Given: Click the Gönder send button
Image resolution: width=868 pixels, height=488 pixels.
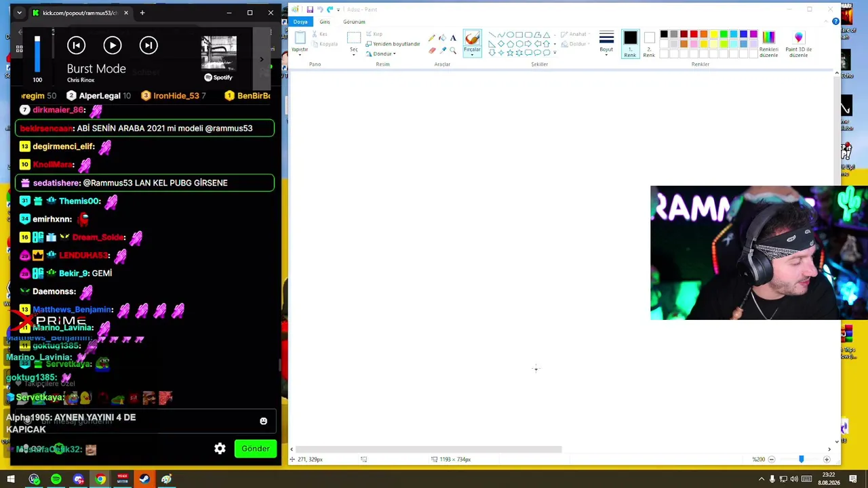Looking at the screenshot, I should 256,449.
